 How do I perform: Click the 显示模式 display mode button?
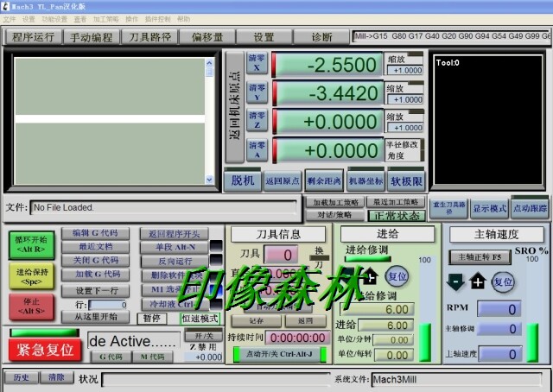[490, 208]
